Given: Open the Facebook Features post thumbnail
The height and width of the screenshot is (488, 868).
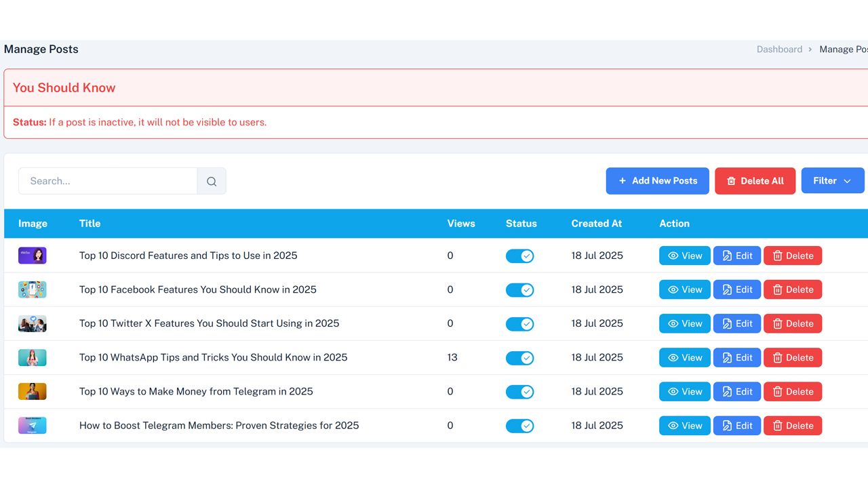Looking at the screenshot, I should tap(33, 289).
